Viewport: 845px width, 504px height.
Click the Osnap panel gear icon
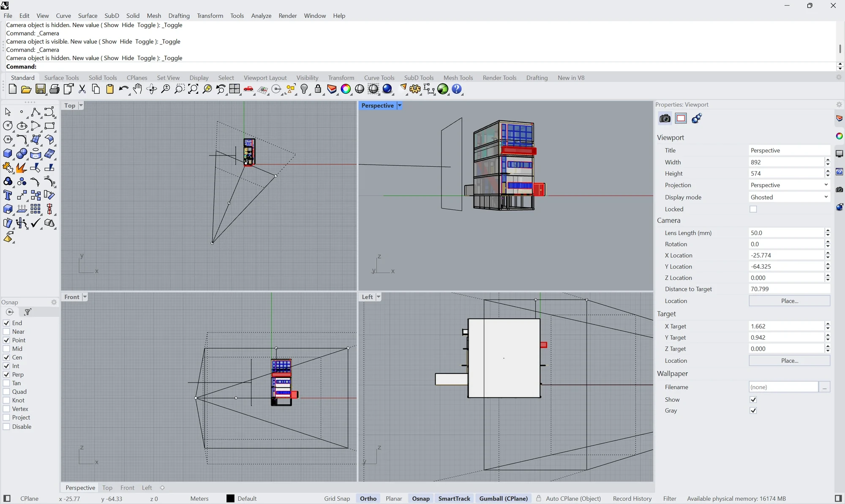point(54,302)
